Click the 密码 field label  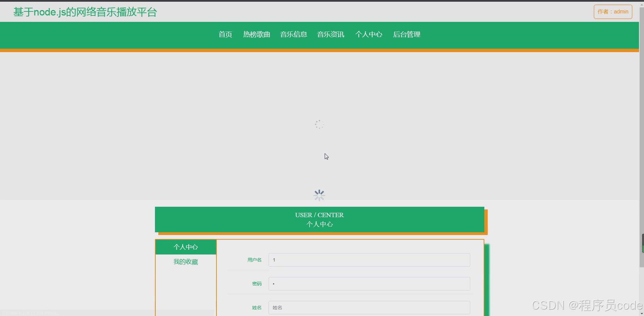pos(256,283)
